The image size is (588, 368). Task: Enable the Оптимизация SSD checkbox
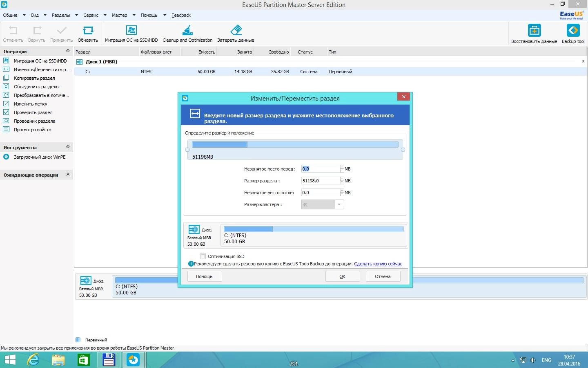pos(203,256)
